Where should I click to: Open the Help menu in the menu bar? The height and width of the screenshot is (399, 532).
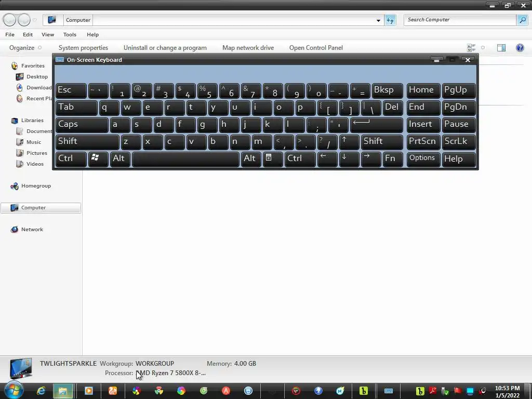click(x=92, y=35)
